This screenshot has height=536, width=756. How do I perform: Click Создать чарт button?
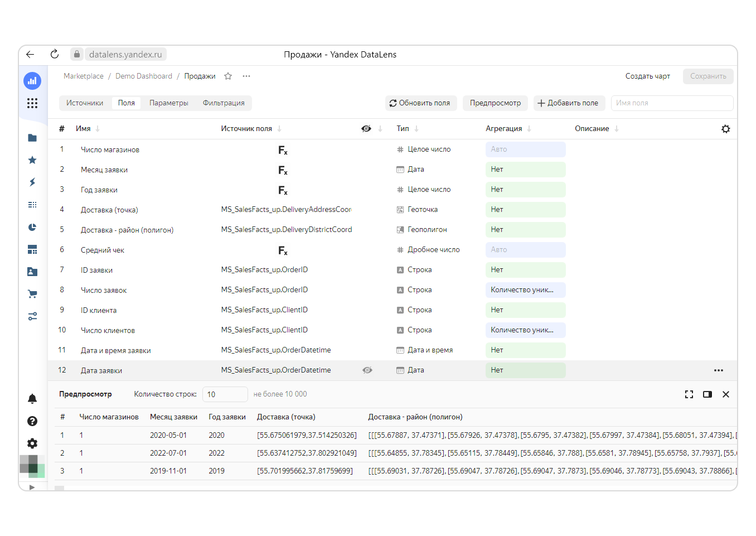[648, 76]
